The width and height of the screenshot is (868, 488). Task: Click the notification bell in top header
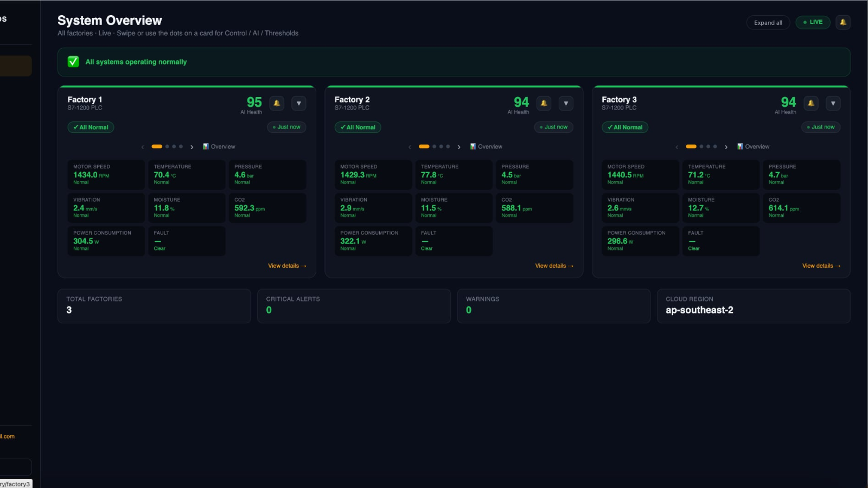[843, 22]
